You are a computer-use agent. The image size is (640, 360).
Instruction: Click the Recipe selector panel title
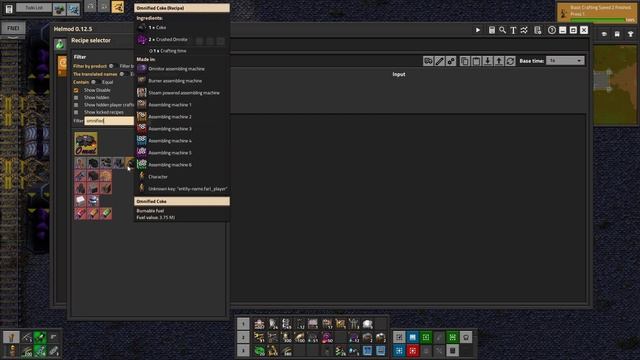tap(91, 40)
